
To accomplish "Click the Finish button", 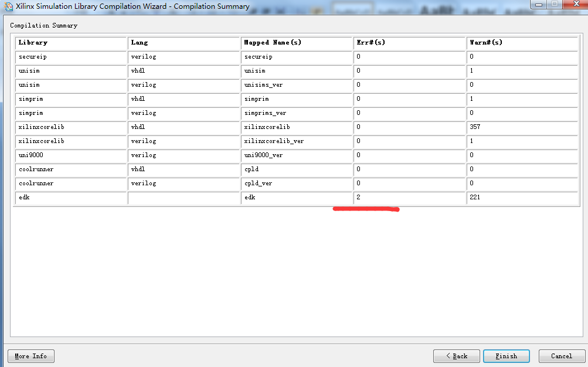I will click(x=507, y=356).
